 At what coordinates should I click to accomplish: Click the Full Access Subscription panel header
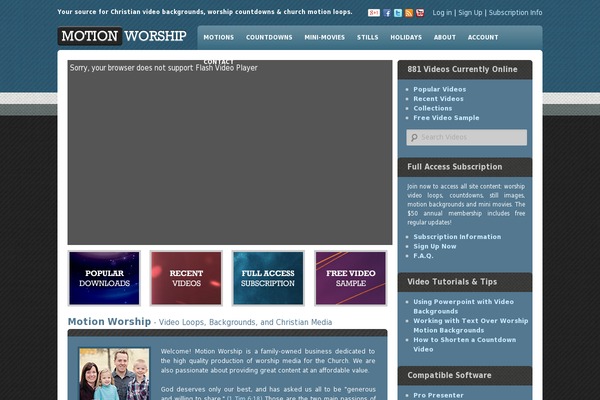455,167
